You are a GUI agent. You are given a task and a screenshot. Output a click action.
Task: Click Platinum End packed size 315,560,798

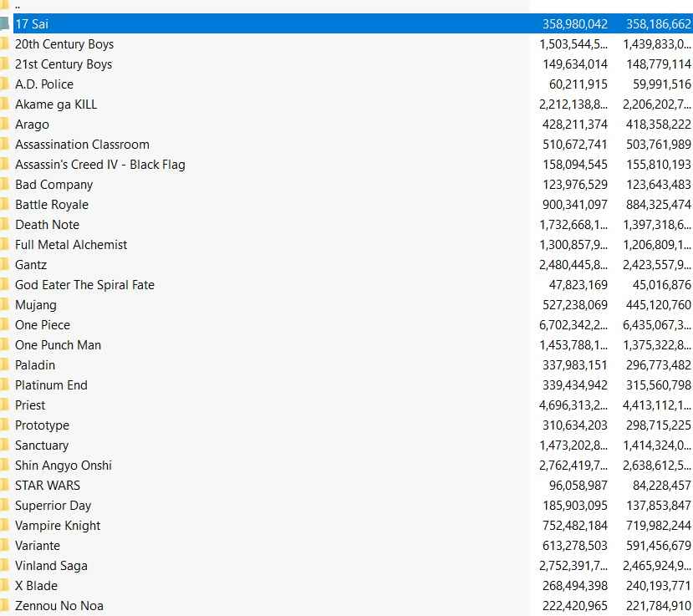[x=658, y=385]
